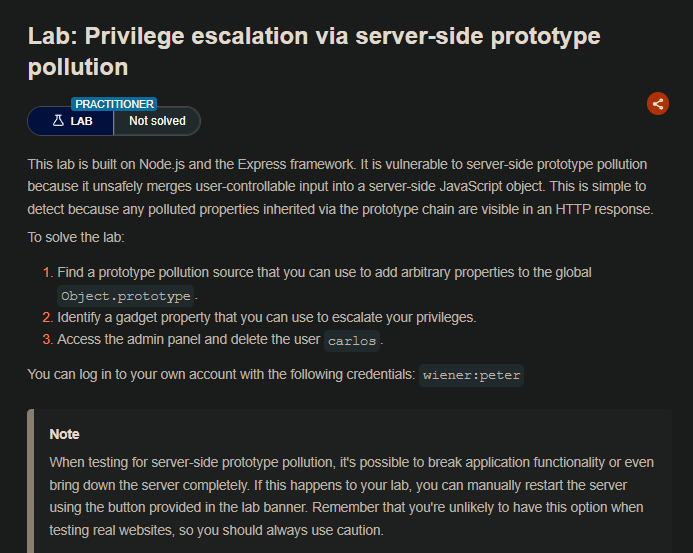Click the list number 1 marker
The height and width of the screenshot is (553, 693).
[46, 273]
